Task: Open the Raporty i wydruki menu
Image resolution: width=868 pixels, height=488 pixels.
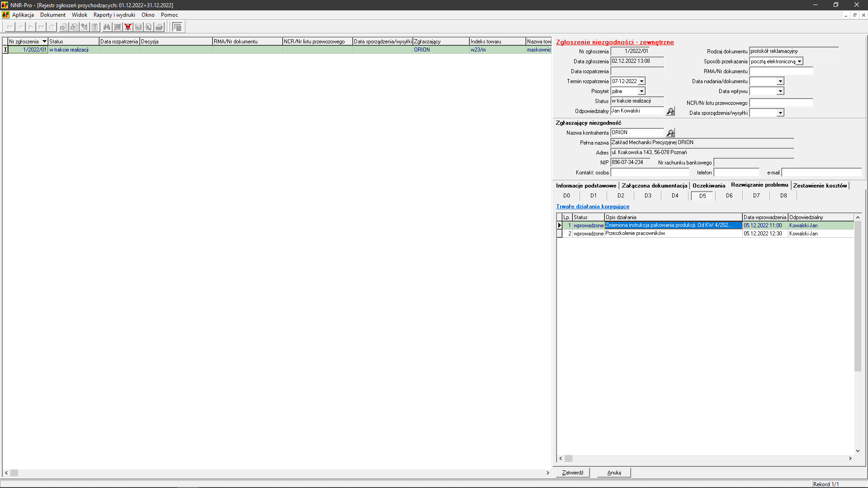Action: pyautogui.click(x=114, y=15)
